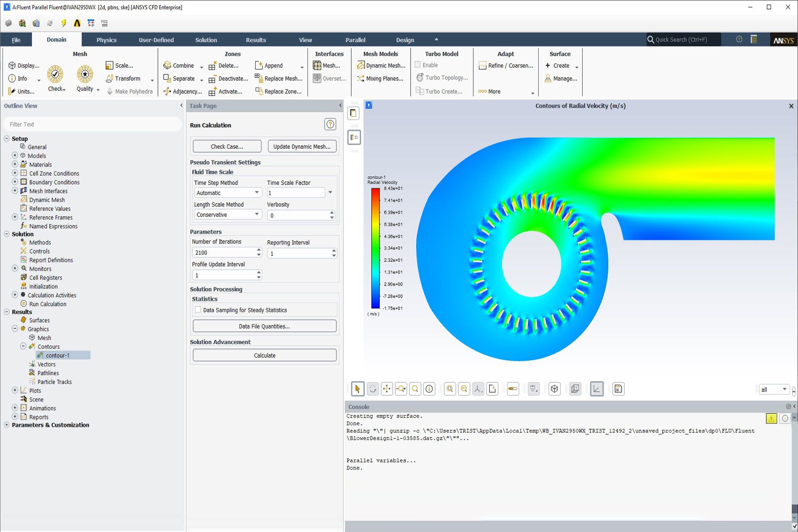This screenshot has width=798, height=532.
Task: Select Initialization in outline tree
Action: (43, 286)
